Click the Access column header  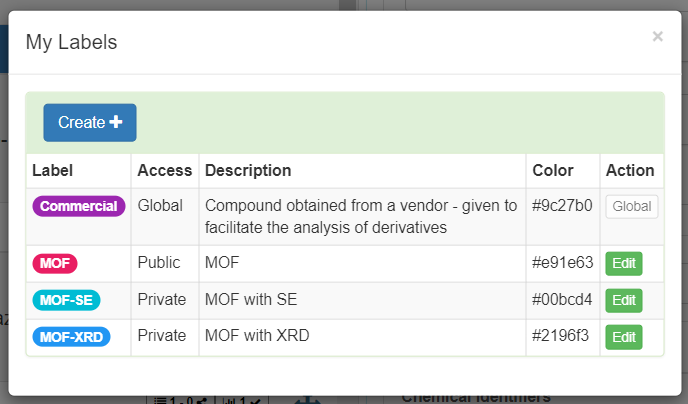pyautogui.click(x=165, y=171)
